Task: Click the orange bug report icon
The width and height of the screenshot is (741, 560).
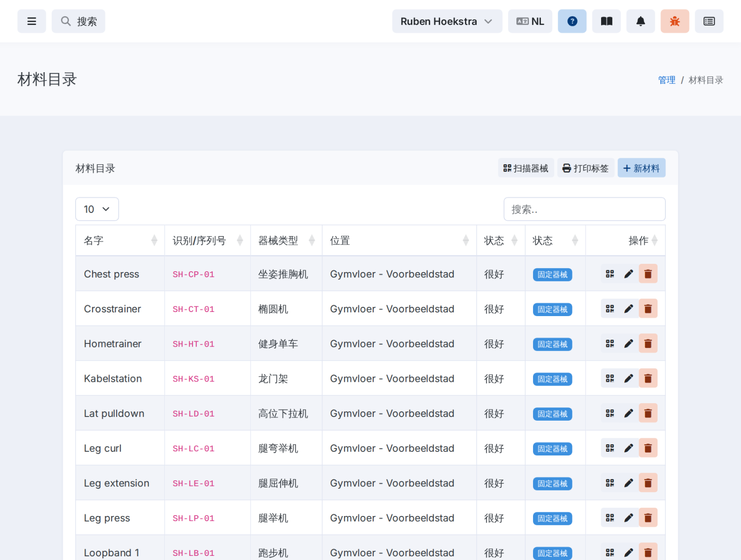Action: [675, 21]
